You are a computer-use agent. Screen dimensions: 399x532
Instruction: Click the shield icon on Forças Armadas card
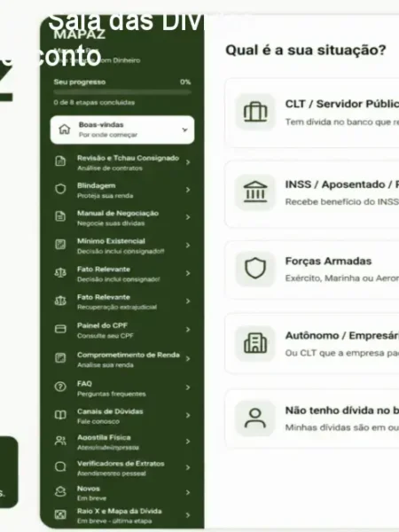pyautogui.click(x=255, y=269)
